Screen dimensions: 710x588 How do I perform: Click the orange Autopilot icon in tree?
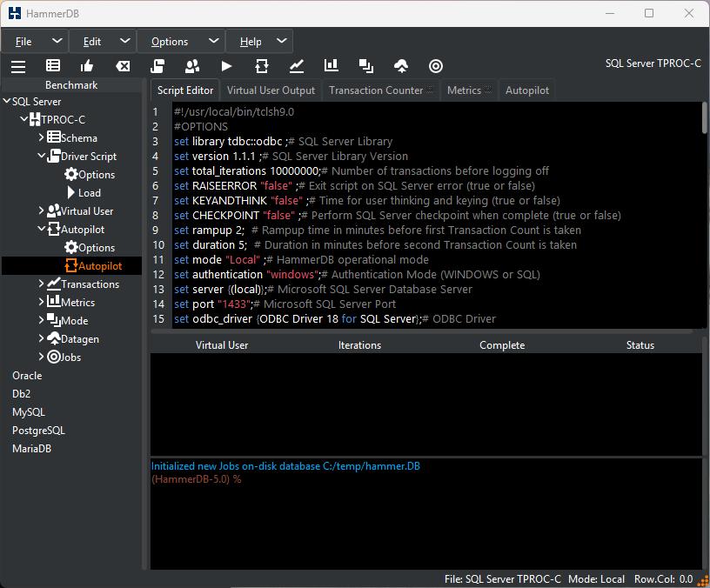[x=71, y=265]
